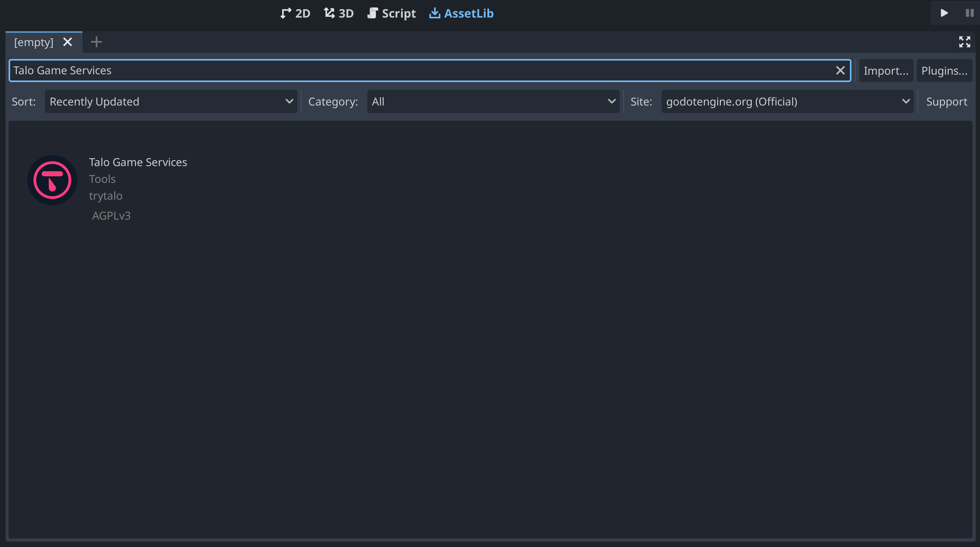This screenshot has height=547, width=980.
Task: Click the Import... button
Action: (886, 71)
